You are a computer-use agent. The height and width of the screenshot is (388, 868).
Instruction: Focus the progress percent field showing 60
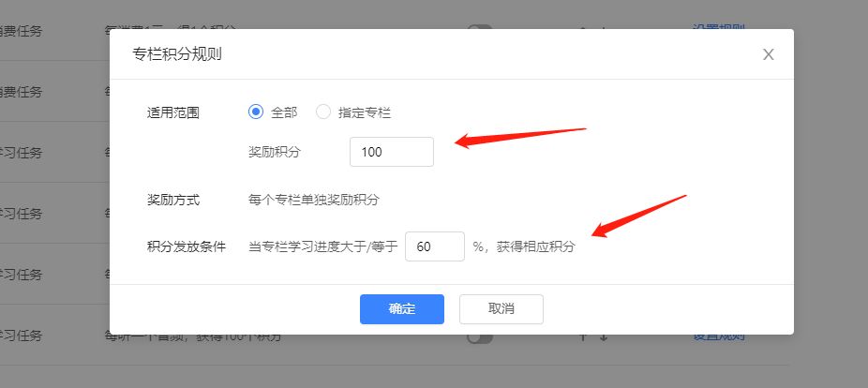[435, 246]
